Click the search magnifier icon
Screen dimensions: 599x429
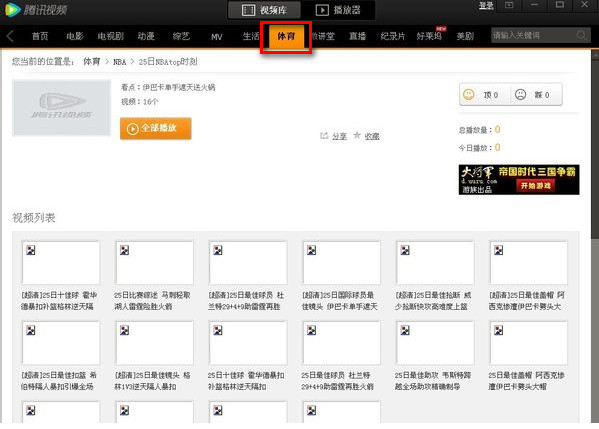pyautogui.click(x=581, y=36)
